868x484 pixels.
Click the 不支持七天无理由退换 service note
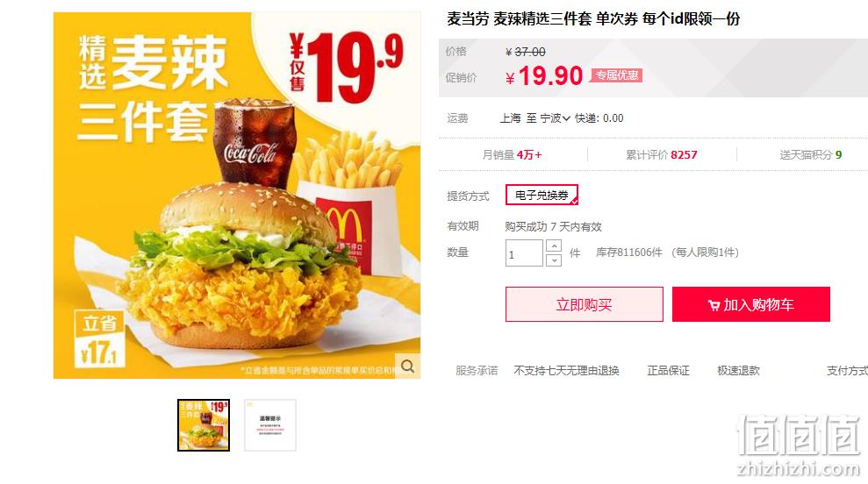pyautogui.click(x=566, y=371)
